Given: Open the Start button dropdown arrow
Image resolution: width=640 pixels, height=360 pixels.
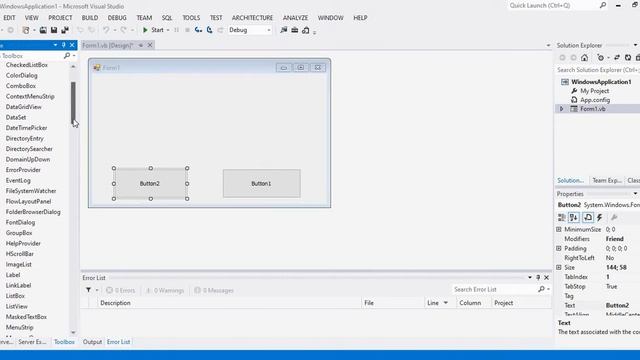Looking at the screenshot, I should (168, 30).
